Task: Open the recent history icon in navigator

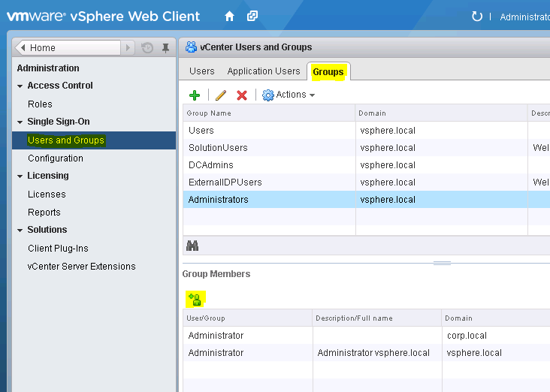Action: point(147,47)
